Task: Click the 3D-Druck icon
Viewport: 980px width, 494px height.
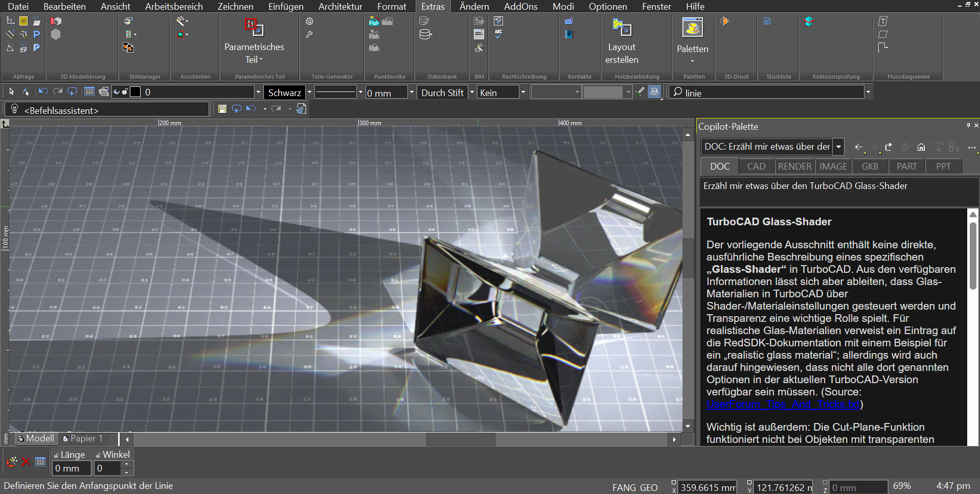Action: tap(725, 21)
